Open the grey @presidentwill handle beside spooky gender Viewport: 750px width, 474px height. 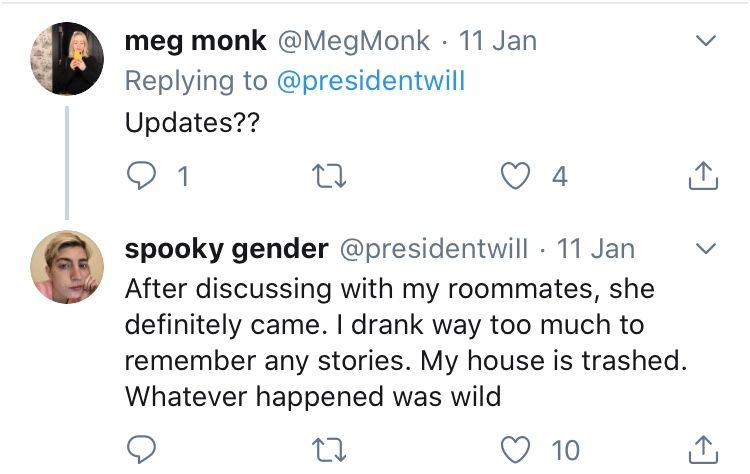point(434,250)
